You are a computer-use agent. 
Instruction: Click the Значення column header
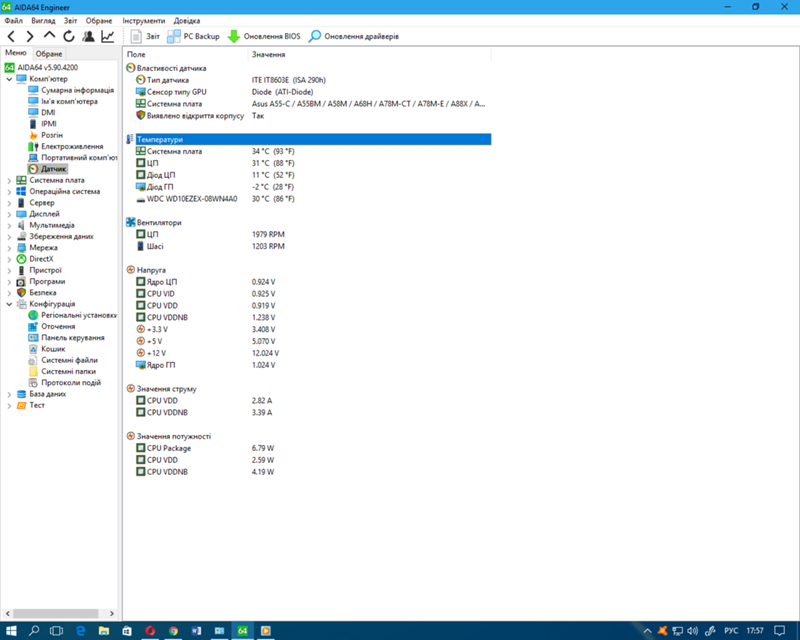coord(370,54)
